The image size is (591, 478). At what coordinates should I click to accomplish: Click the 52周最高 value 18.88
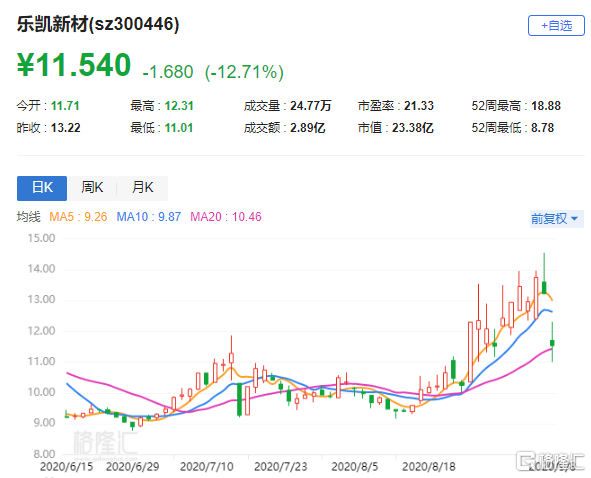546,106
